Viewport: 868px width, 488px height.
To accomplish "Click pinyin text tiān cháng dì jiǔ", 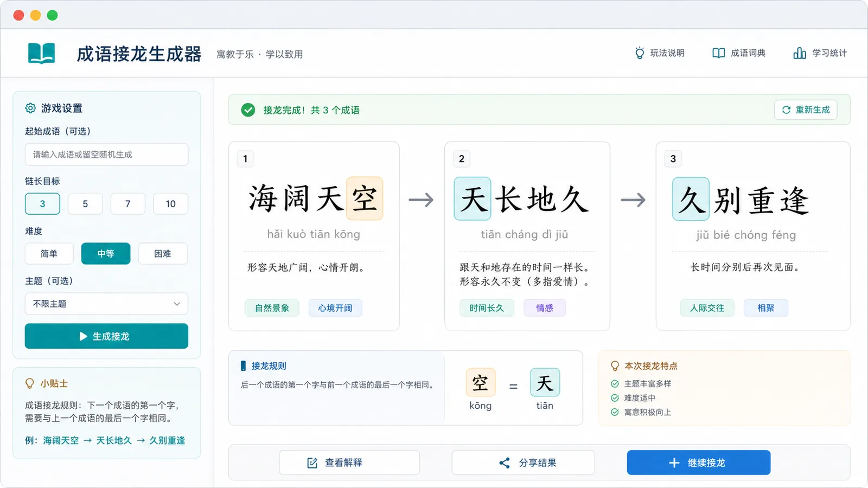I will click(x=525, y=235).
